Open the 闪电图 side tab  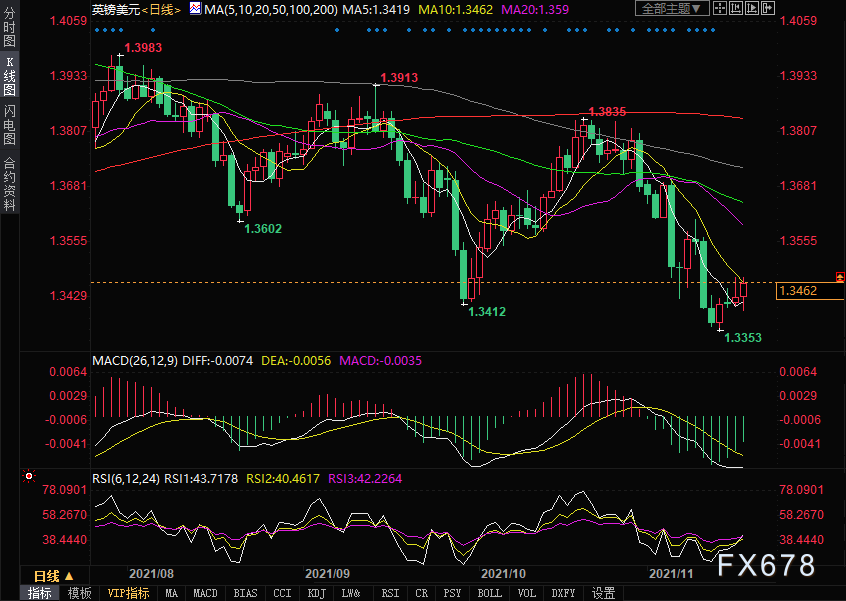click(9, 125)
